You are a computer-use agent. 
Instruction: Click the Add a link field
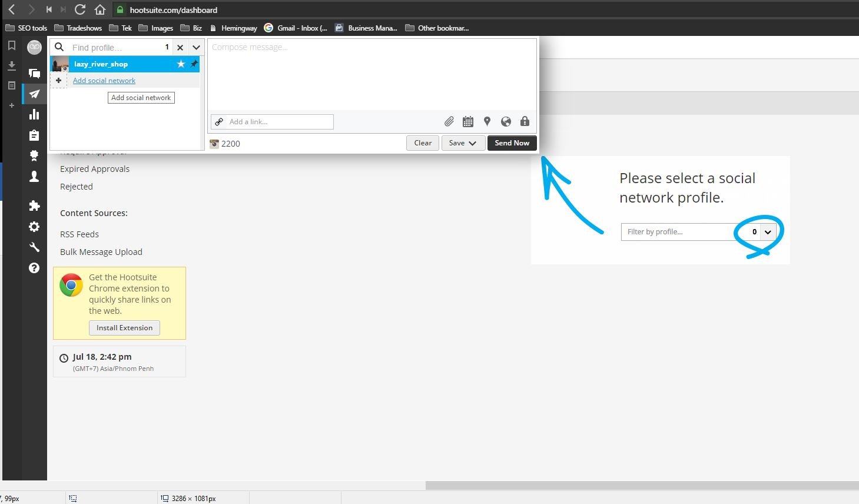pos(272,122)
